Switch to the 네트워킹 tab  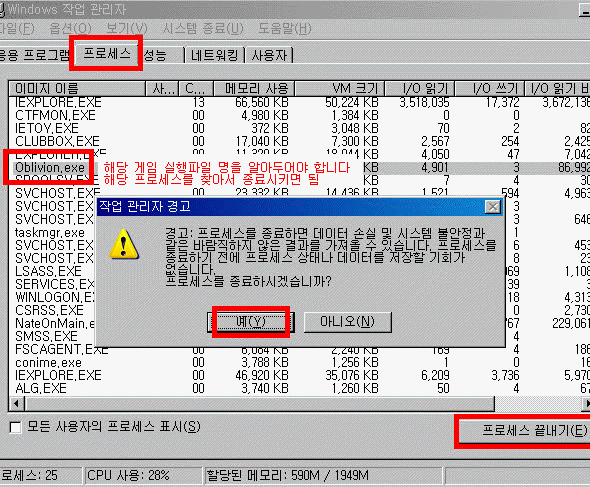214,56
